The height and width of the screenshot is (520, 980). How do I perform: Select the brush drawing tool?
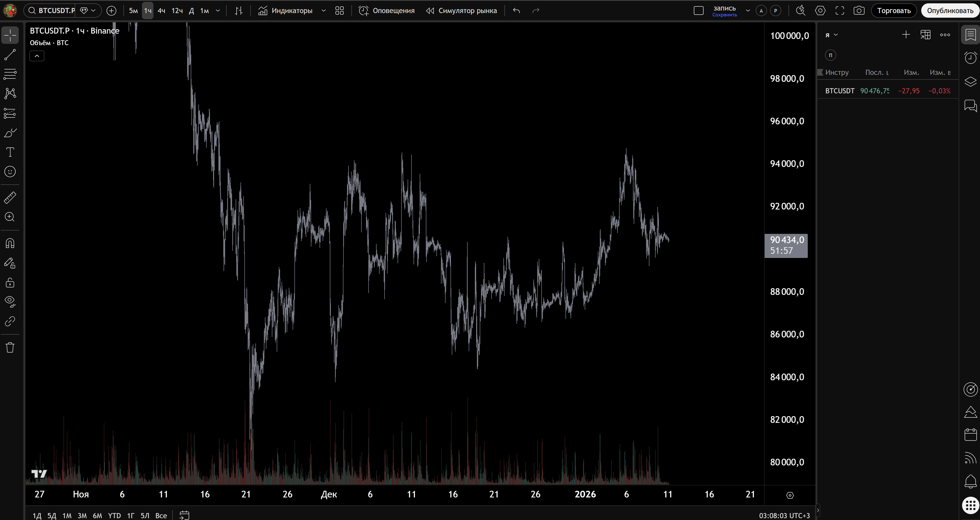(10, 133)
